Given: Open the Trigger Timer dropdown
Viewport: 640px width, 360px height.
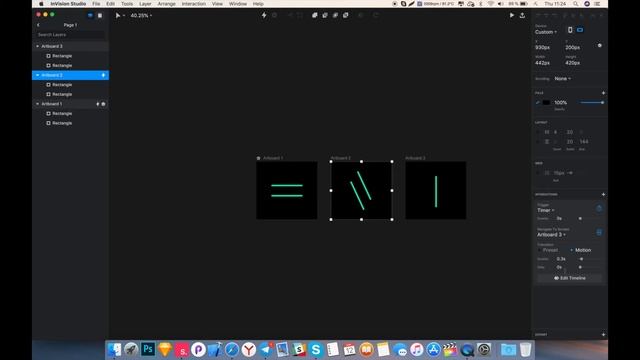Looking at the screenshot, I should click(546, 210).
